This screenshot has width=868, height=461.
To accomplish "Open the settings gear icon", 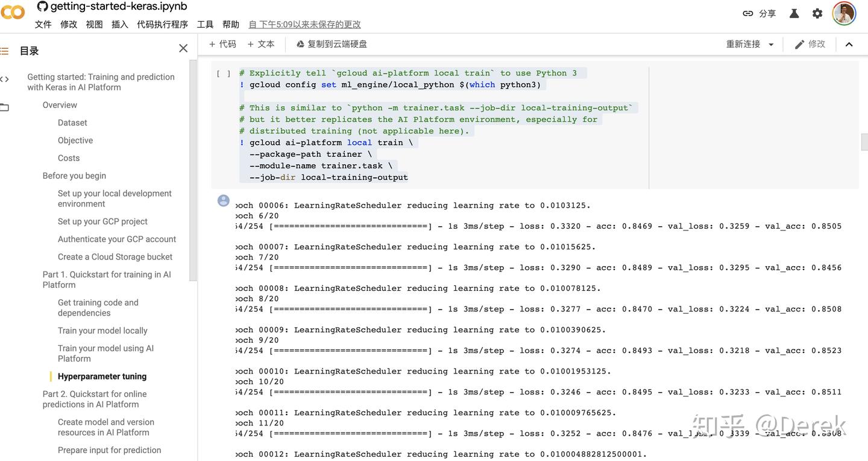I will (817, 13).
